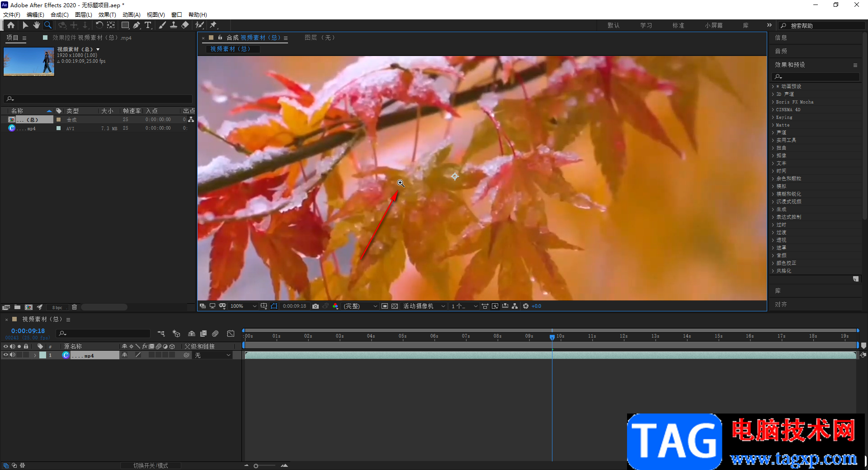
Task: Activate the Puppet Pin tool
Action: click(213, 25)
